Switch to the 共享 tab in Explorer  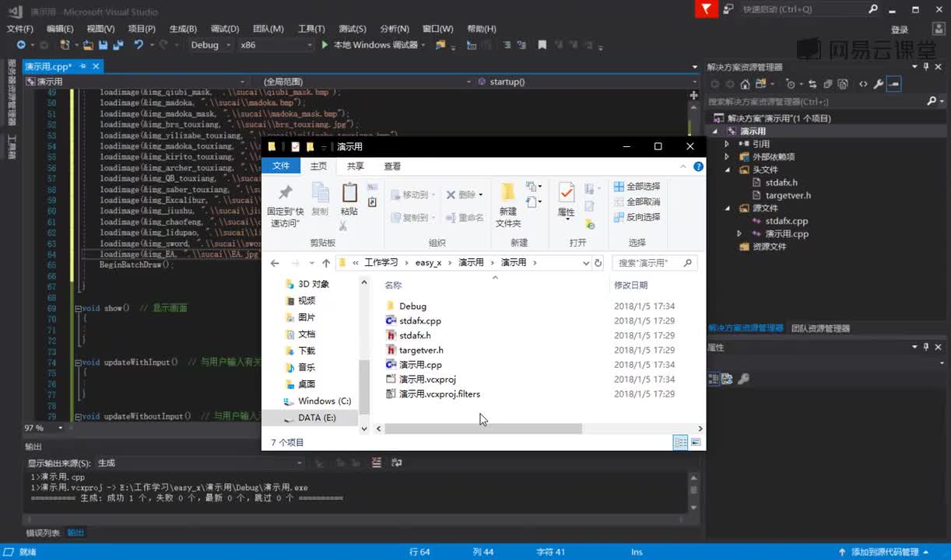355,166
